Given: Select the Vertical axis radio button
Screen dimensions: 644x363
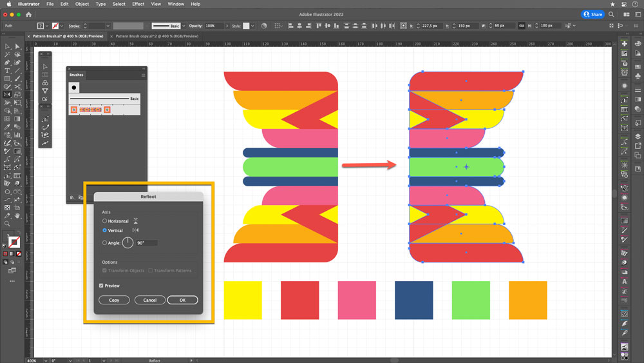Looking at the screenshot, I should tap(105, 230).
